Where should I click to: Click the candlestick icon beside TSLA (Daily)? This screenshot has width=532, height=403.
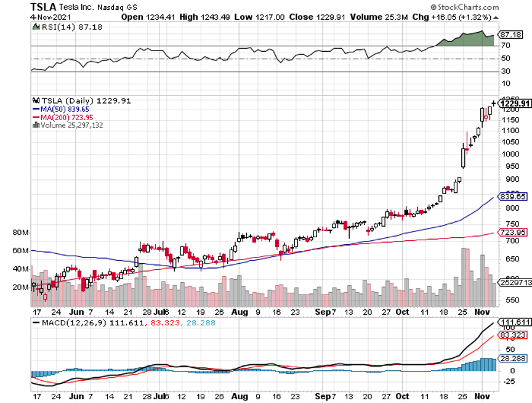[36, 100]
